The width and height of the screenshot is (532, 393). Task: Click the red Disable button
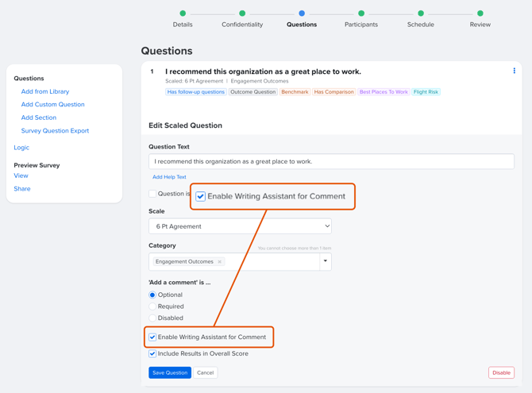pos(501,372)
